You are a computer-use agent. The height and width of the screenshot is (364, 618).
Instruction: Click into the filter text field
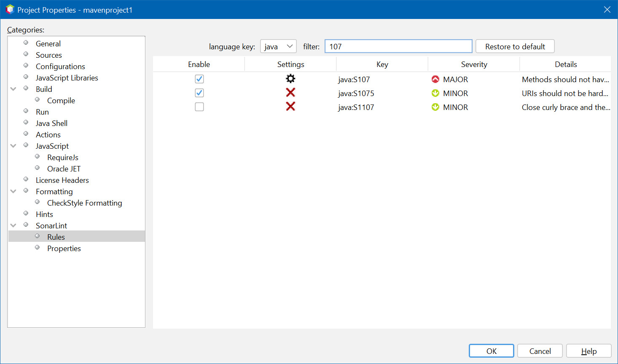tap(398, 46)
